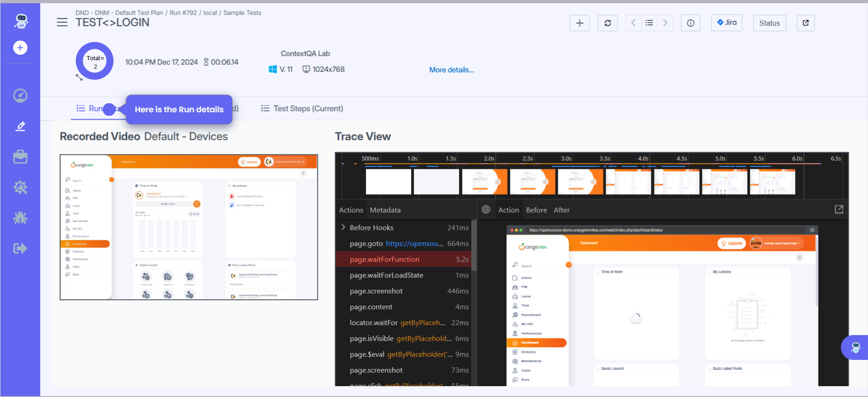Open the dashboard gauge icon in sidebar
This screenshot has width=868, height=397.
(x=20, y=96)
